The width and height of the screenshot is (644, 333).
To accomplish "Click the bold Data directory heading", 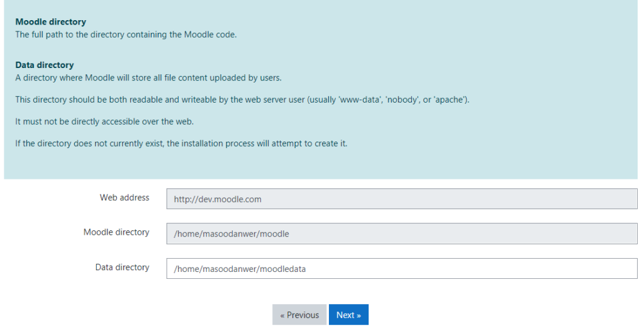I will [x=45, y=65].
